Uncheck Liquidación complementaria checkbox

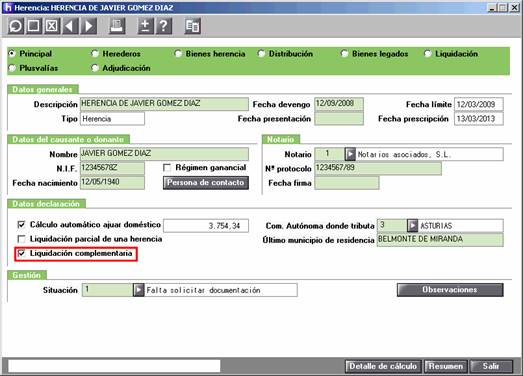[x=21, y=254]
